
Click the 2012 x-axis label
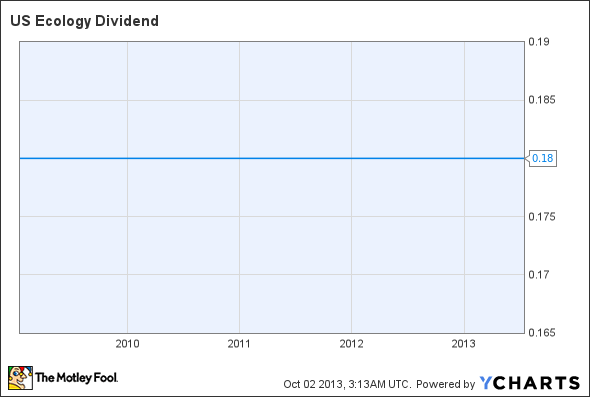point(351,344)
